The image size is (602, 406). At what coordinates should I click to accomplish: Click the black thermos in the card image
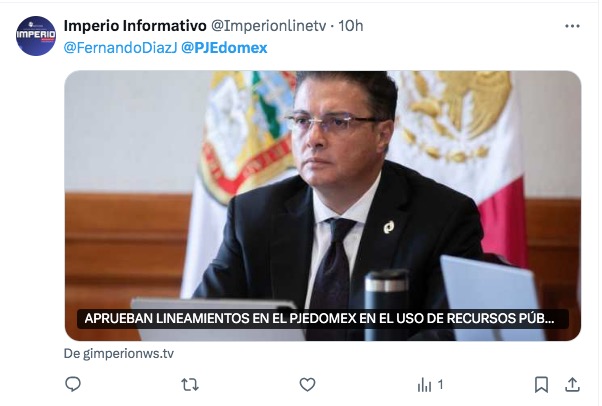pyautogui.click(x=386, y=305)
